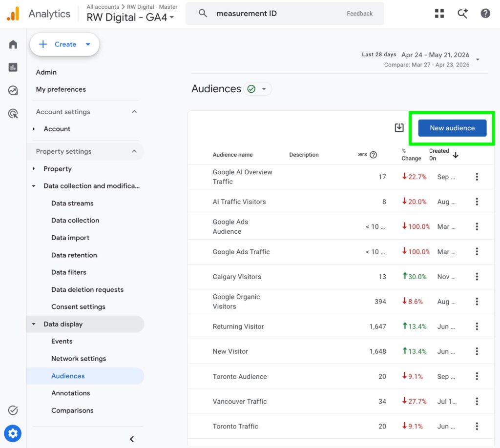Viewport: 500px width, 448px height.
Task: Open Consent settings
Action: click(78, 307)
